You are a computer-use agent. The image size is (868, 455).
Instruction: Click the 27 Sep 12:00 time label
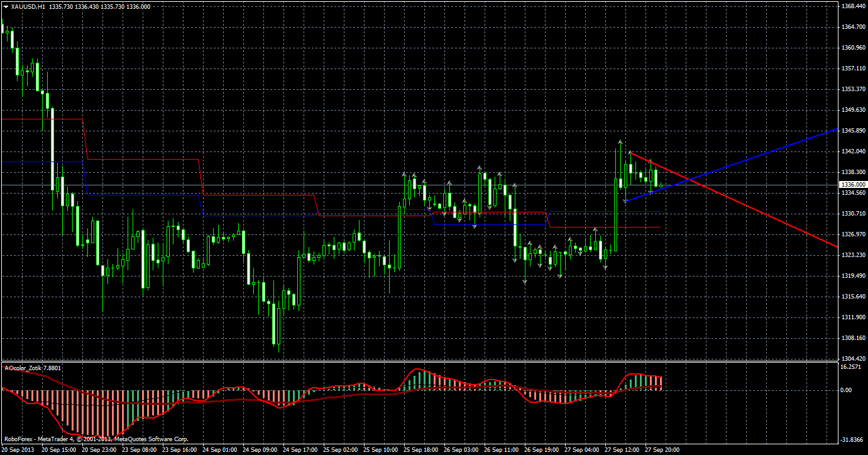pyautogui.click(x=624, y=450)
